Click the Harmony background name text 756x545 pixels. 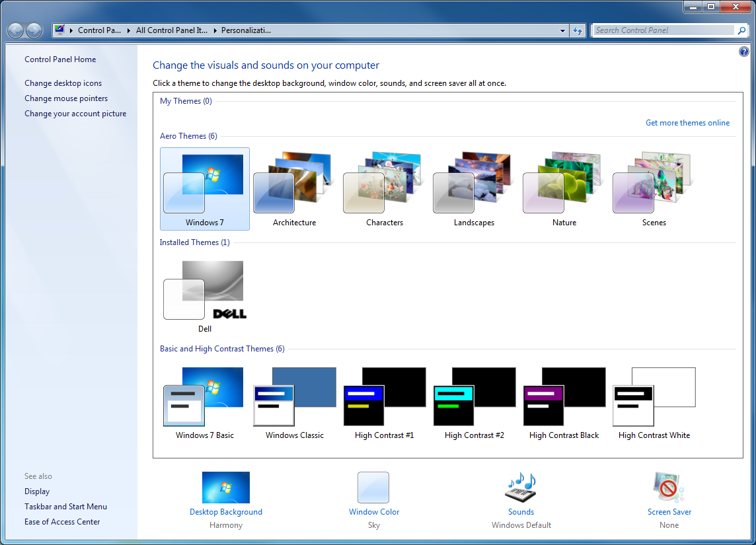(x=225, y=525)
